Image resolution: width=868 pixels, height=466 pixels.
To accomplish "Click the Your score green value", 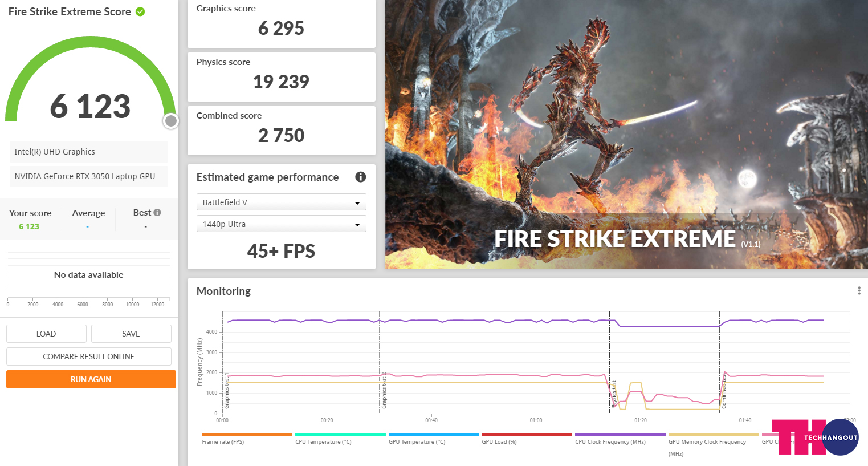I will (x=29, y=226).
